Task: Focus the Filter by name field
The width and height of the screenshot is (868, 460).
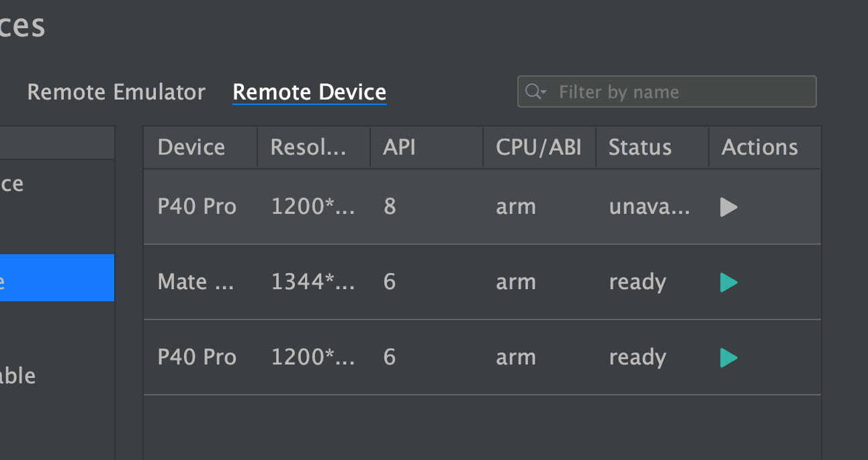Action: (x=666, y=91)
